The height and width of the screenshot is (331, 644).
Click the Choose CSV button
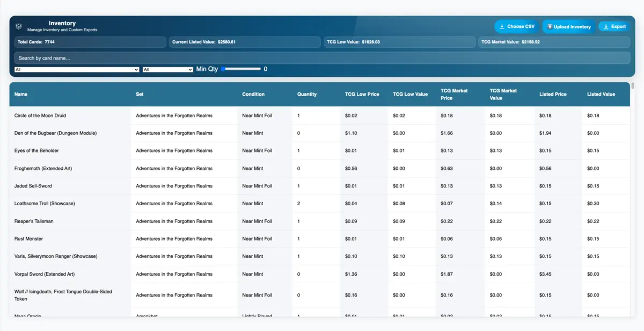coord(517,26)
